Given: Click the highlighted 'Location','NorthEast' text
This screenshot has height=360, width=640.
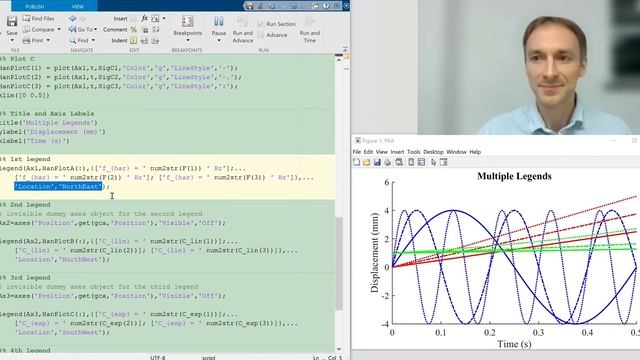Looking at the screenshot, I should (x=58, y=187).
